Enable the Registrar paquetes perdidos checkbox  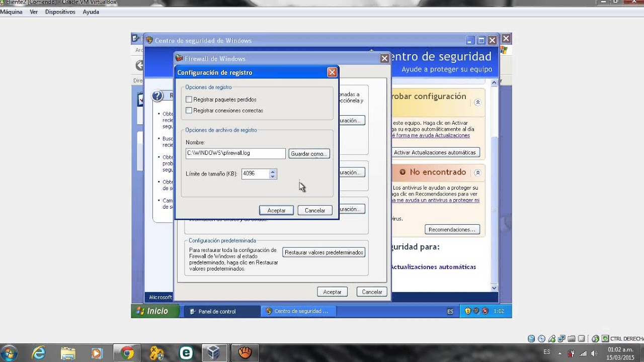tap(189, 100)
